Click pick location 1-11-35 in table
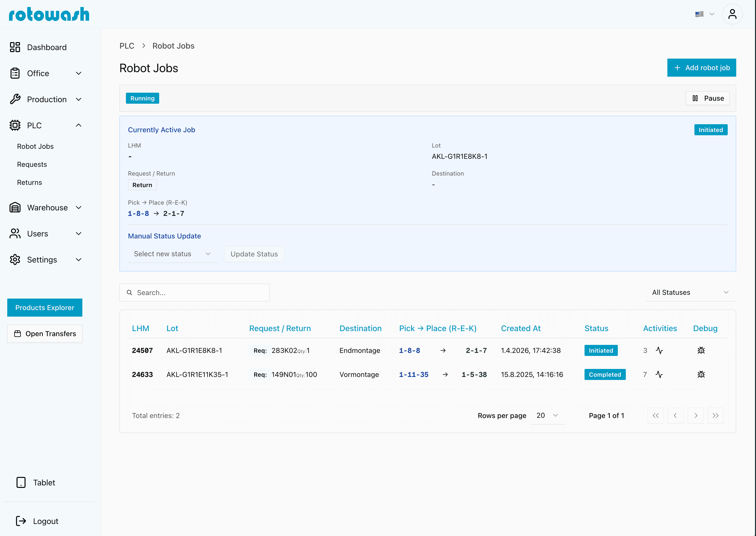 [414, 375]
